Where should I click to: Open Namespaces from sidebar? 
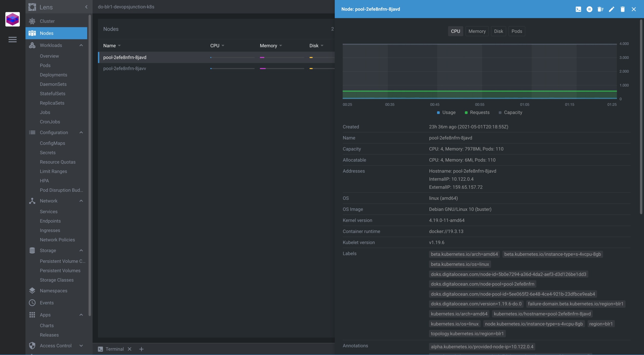coord(56,291)
